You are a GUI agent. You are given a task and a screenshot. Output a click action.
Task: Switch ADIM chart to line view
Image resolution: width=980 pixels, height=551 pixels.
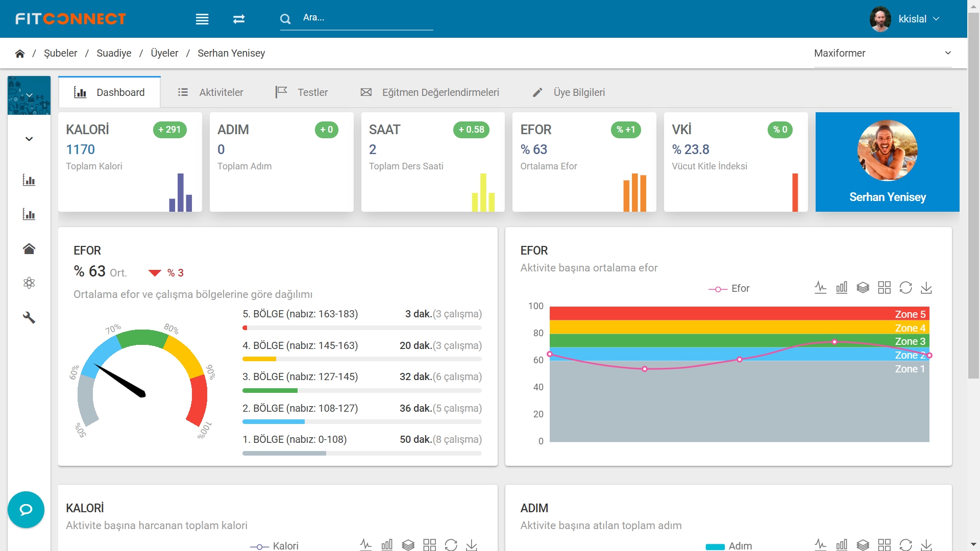820,545
